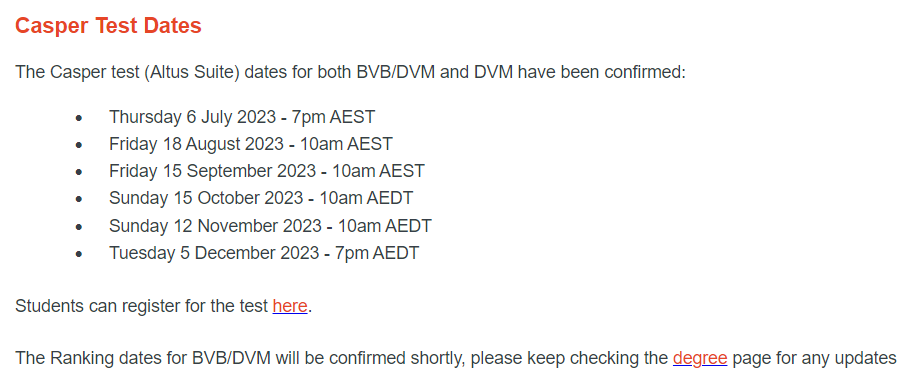Open the 'here' registration link

click(x=290, y=306)
